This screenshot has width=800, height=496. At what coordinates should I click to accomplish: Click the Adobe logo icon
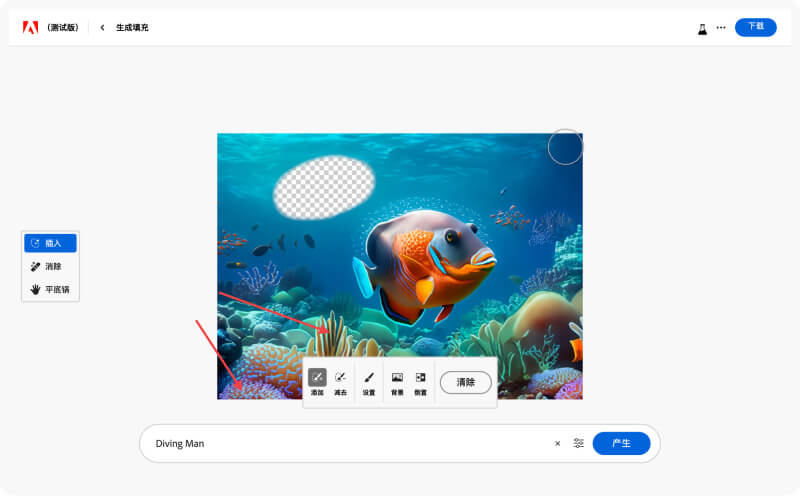30,27
